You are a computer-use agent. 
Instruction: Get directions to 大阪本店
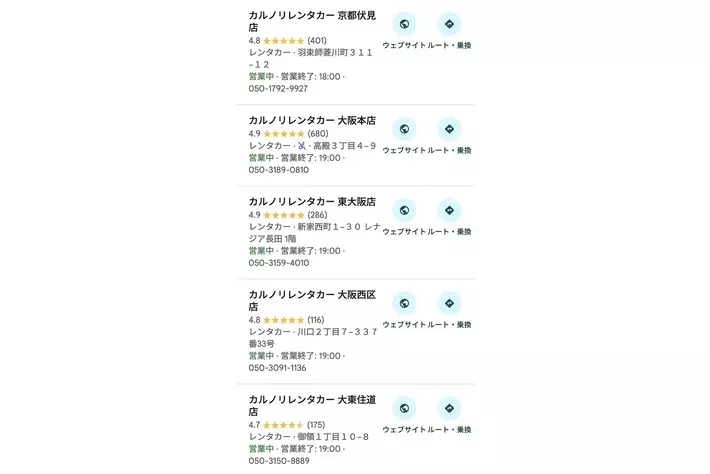point(449,129)
